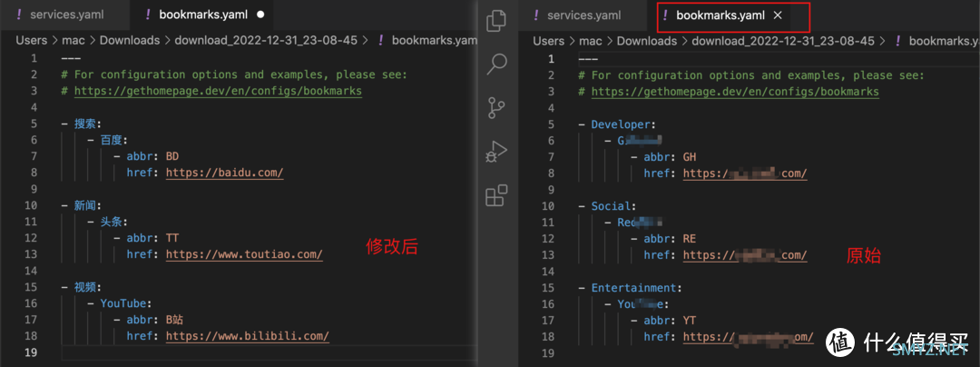Click Social key in right editor
980x367 pixels.
coord(611,205)
